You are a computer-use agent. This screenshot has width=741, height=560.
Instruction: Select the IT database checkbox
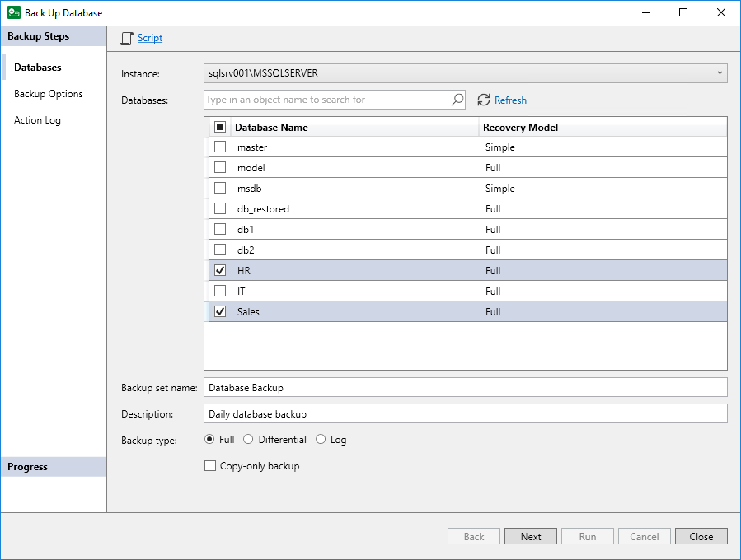pyautogui.click(x=220, y=291)
